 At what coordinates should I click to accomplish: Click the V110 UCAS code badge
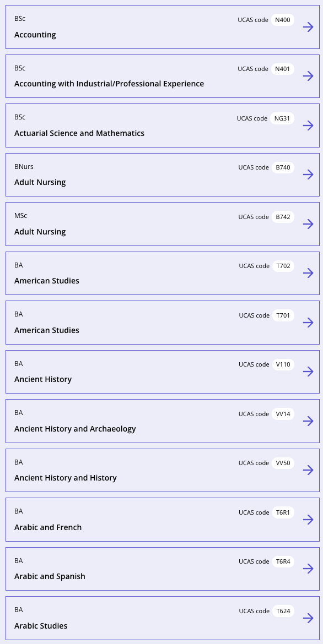(283, 365)
